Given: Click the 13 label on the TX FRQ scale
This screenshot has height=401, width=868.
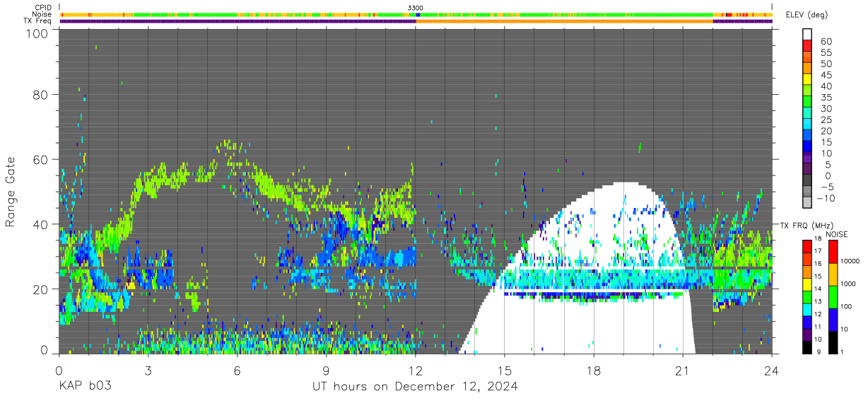Looking at the screenshot, I should point(818,301).
